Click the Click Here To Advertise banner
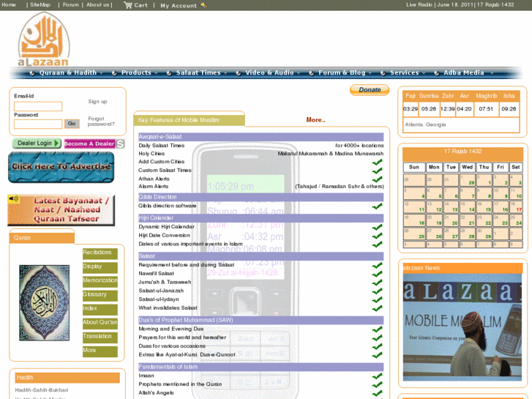Image resolution: width=532 pixels, height=399 pixels. (x=61, y=167)
